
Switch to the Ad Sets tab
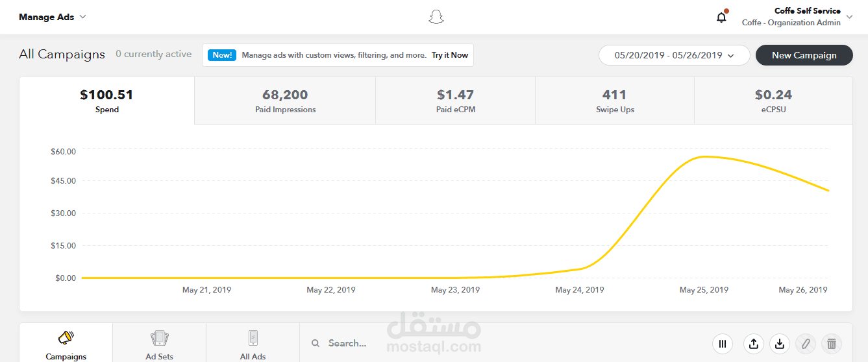coord(159,345)
